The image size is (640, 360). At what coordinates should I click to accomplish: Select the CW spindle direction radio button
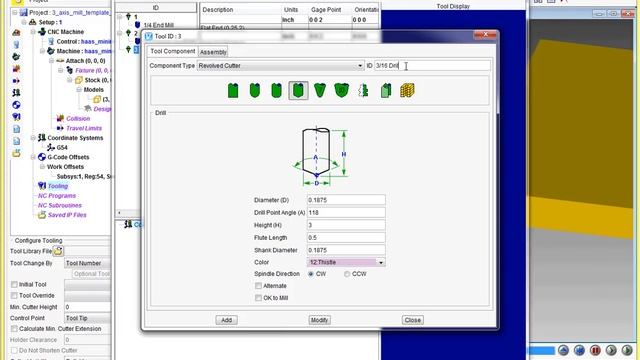click(311, 274)
